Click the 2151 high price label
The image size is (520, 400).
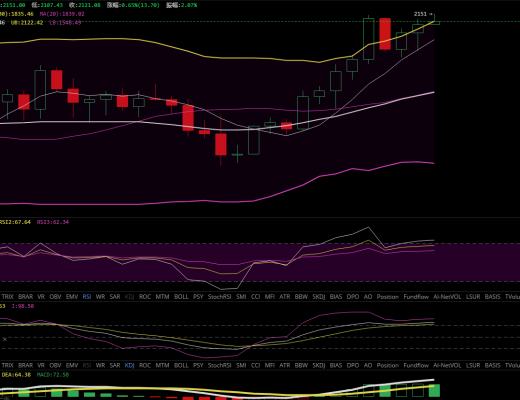pyautogui.click(x=420, y=14)
